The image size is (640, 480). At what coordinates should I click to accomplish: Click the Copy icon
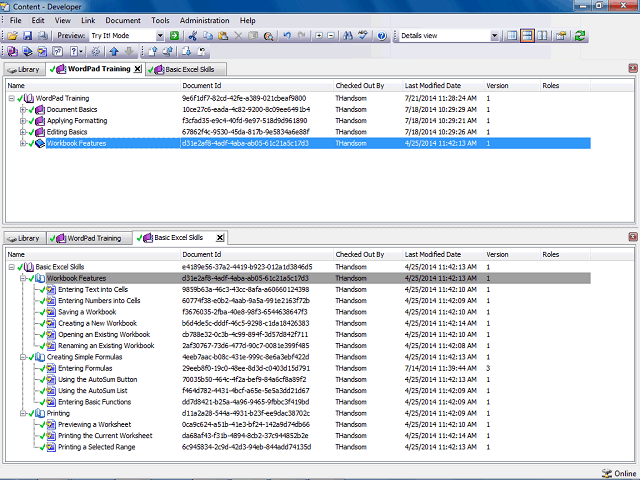pyautogui.click(x=208, y=36)
